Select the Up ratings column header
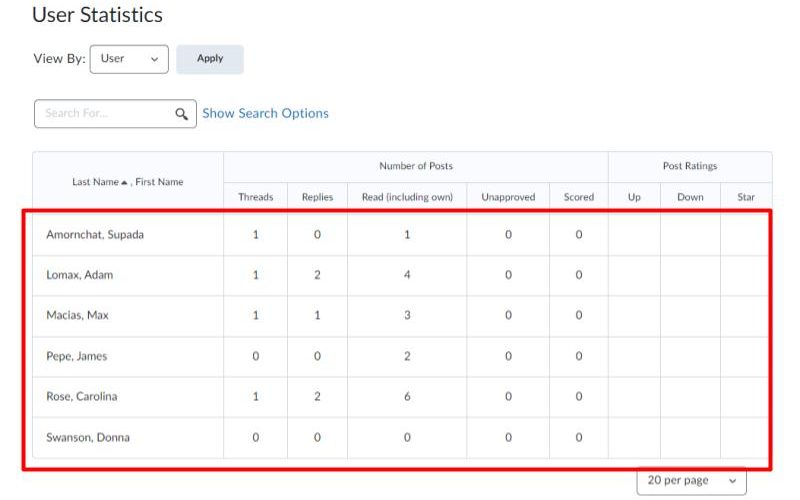This screenshot has width=800, height=500. pos(634,197)
